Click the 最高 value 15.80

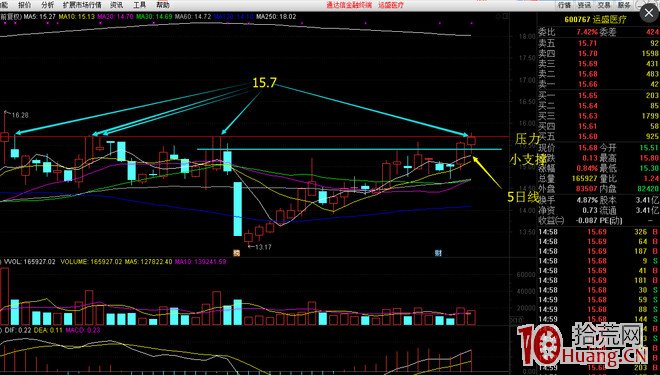[x=649, y=158]
